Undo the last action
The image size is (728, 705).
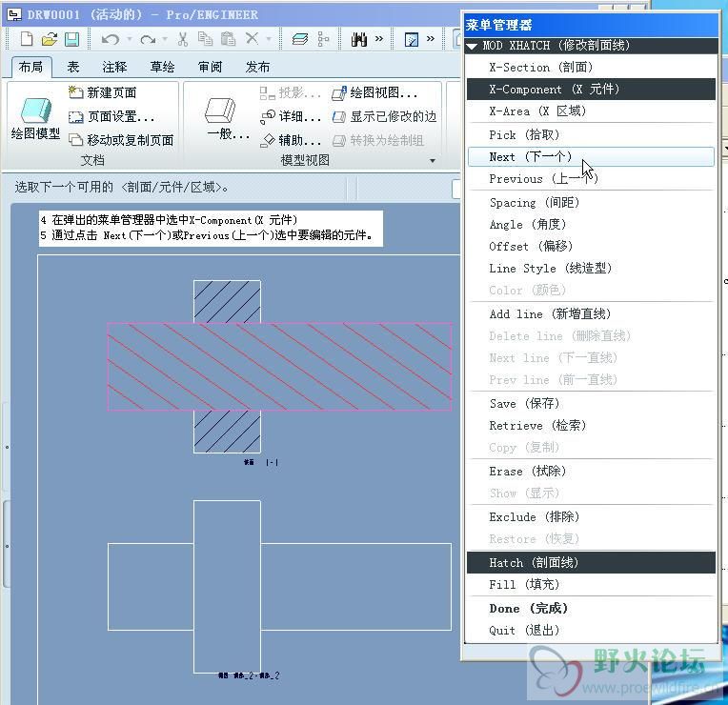pos(110,39)
